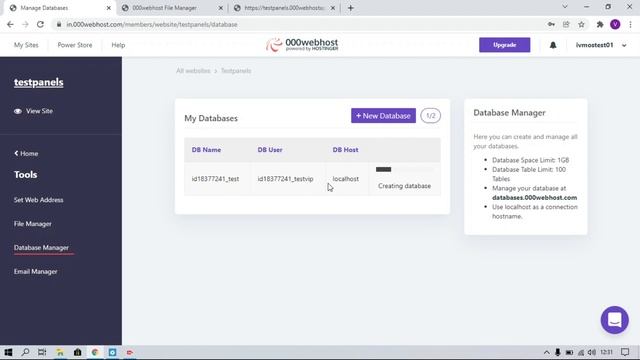
Task: Switch to the testpanels.000webhost tab
Action: (284, 8)
